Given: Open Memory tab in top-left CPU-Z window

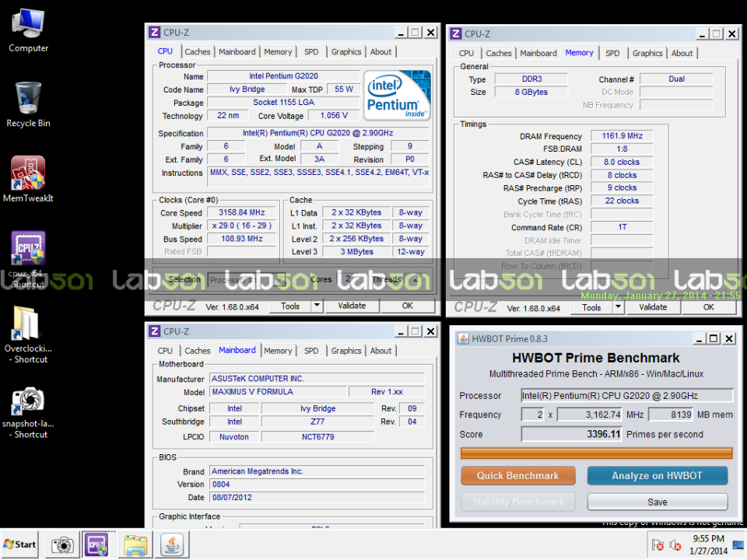Looking at the screenshot, I should pyautogui.click(x=278, y=52).
